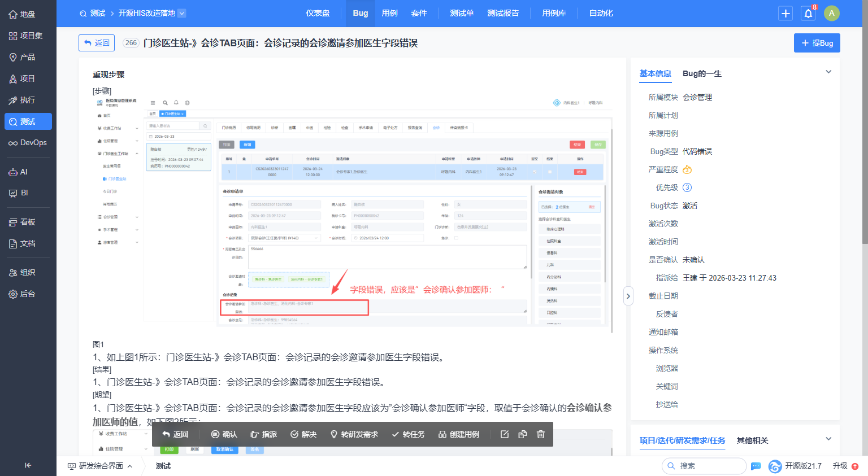Click 解决 in the floating action bar
The width and height of the screenshot is (868, 476).
(x=303, y=434)
